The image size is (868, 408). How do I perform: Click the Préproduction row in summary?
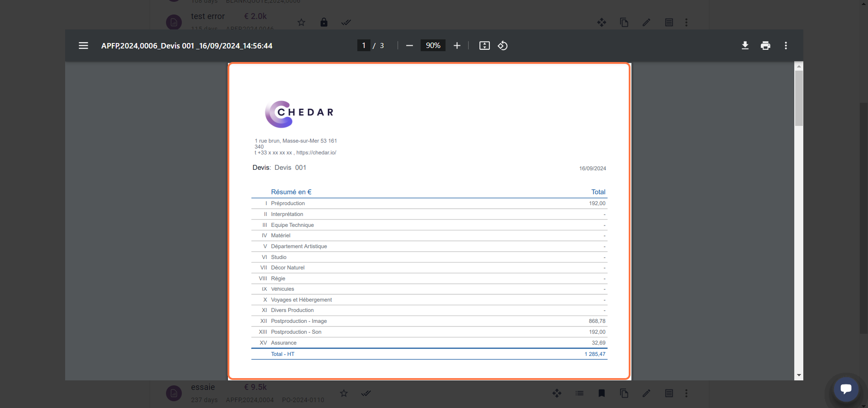pyautogui.click(x=429, y=203)
